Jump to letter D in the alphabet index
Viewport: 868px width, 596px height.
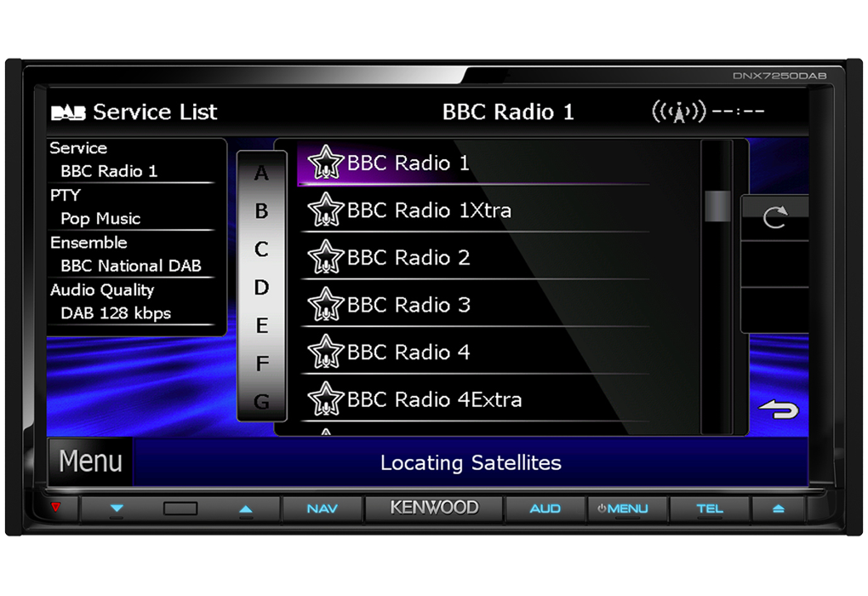(x=261, y=288)
